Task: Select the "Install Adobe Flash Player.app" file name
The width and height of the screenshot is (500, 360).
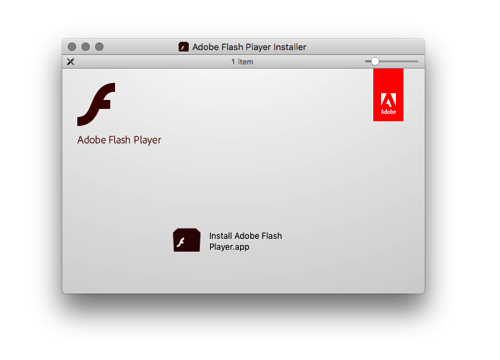Action: [246, 241]
